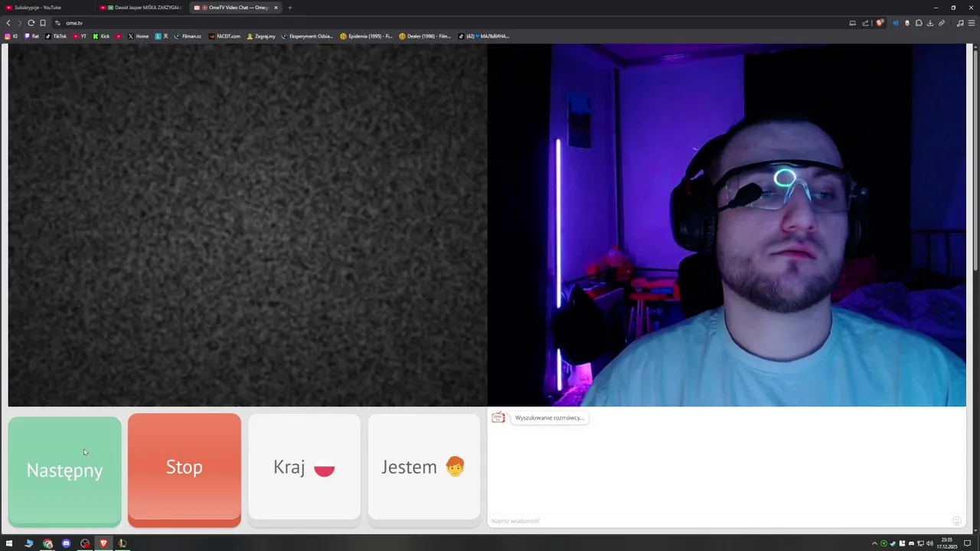Open the FACEIT.com bookmark
Screen dimensions: 980x551
click(224, 36)
